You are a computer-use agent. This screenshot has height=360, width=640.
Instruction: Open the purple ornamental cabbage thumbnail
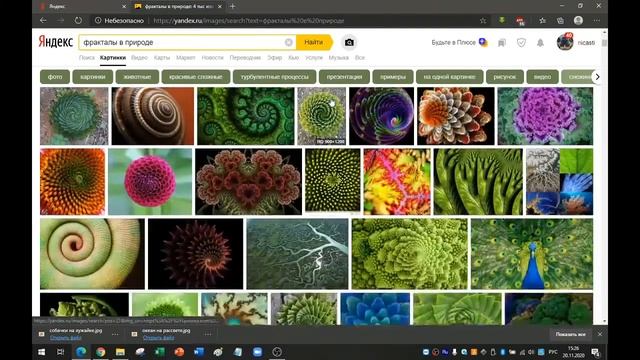click(x=545, y=116)
